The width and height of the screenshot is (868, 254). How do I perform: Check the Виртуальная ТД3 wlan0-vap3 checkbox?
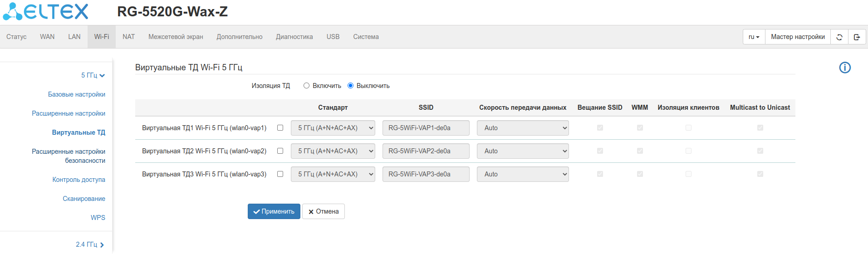(280, 174)
